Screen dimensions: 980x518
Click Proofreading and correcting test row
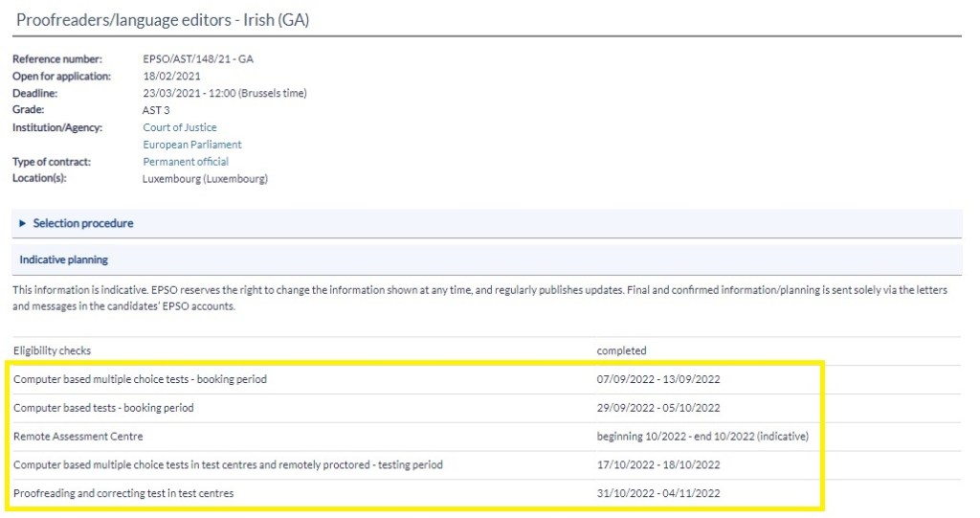123,493
